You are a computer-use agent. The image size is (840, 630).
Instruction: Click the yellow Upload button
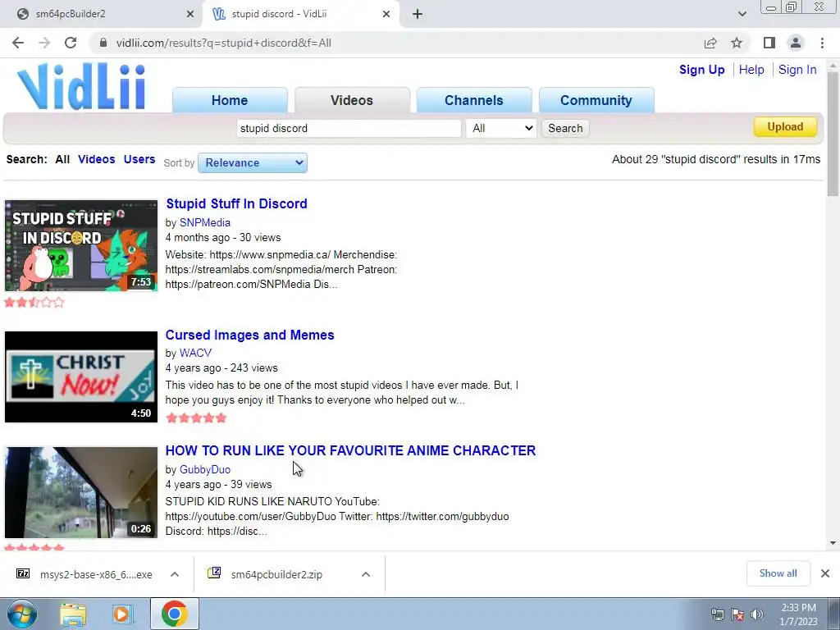[x=785, y=127]
